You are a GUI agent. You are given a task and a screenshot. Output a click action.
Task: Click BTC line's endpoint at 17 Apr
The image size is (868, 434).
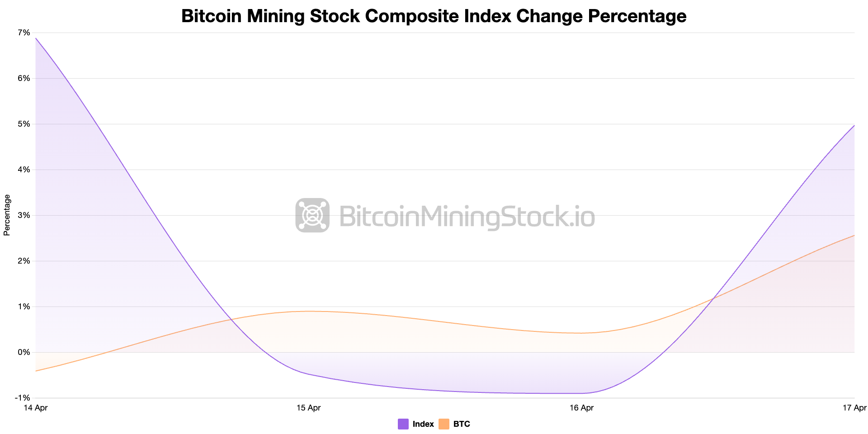(x=854, y=236)
